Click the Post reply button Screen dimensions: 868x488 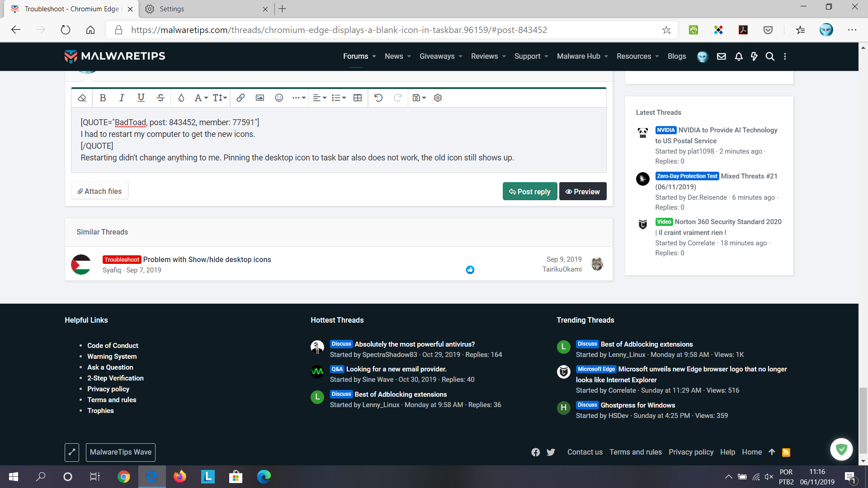(530, 192)
